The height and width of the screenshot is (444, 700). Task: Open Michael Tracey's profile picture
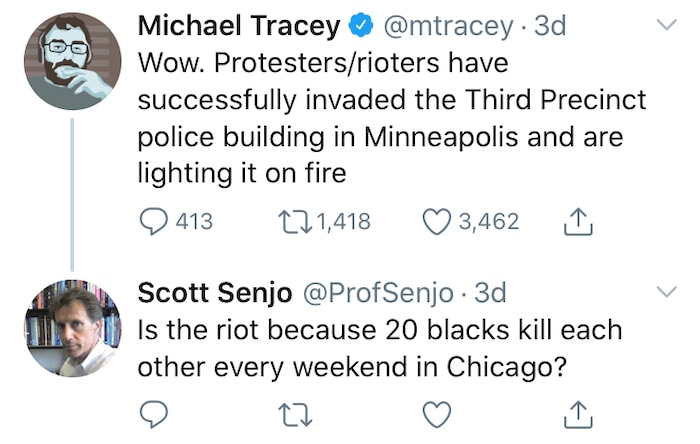72,61
